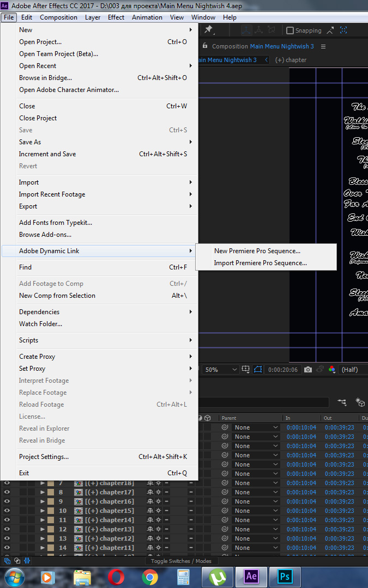Expand the chapter16 layer disclosure triangle
This screenshot has height=588, width=368.
[x=43, y=501]
